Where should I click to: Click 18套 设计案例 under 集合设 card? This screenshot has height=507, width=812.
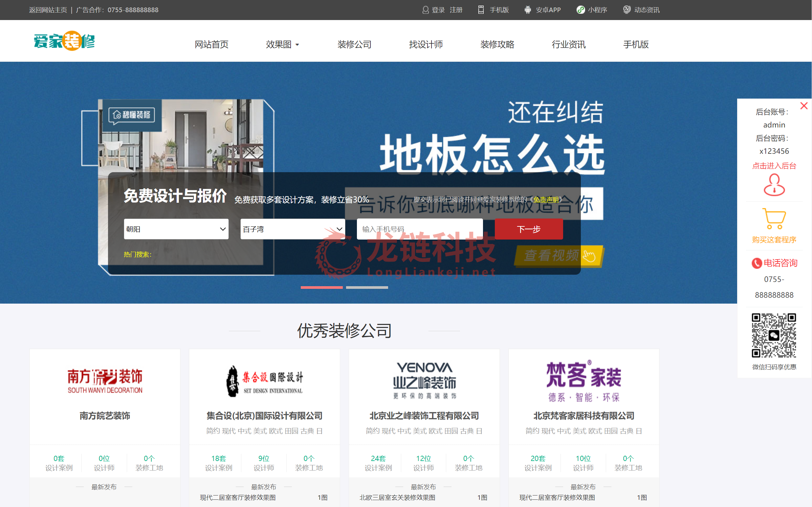click(218, 463)
